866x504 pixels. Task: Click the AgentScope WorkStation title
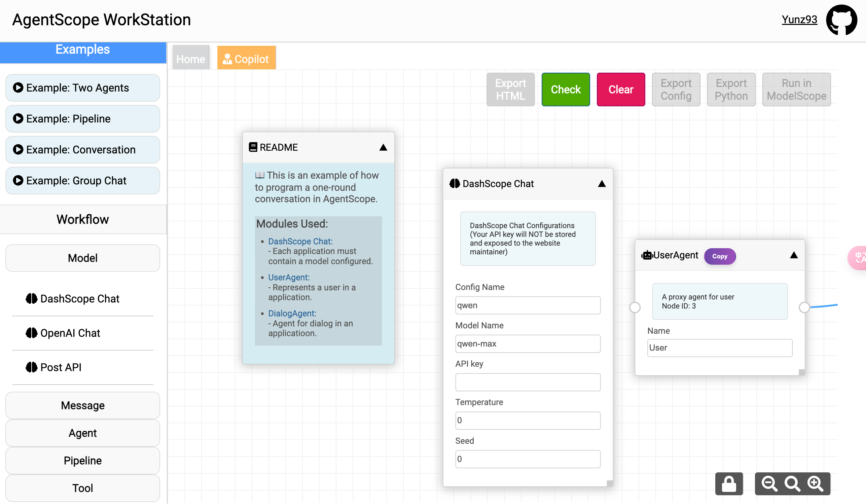tap(102, 20)
